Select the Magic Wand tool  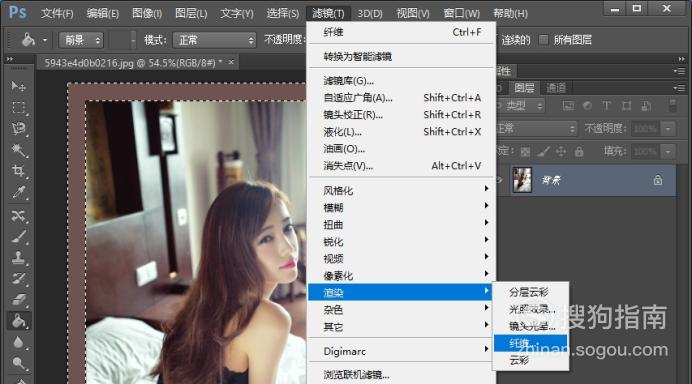18,150
